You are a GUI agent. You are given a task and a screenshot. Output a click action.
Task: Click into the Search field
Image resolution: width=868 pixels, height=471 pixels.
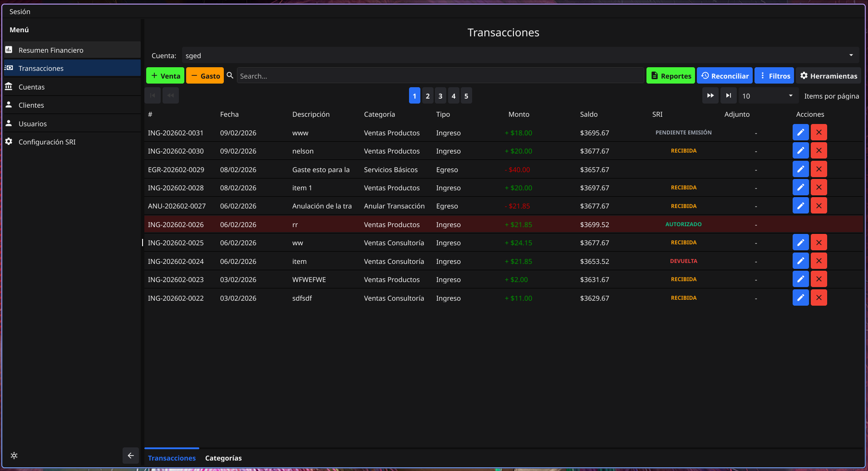pos(439,76)
